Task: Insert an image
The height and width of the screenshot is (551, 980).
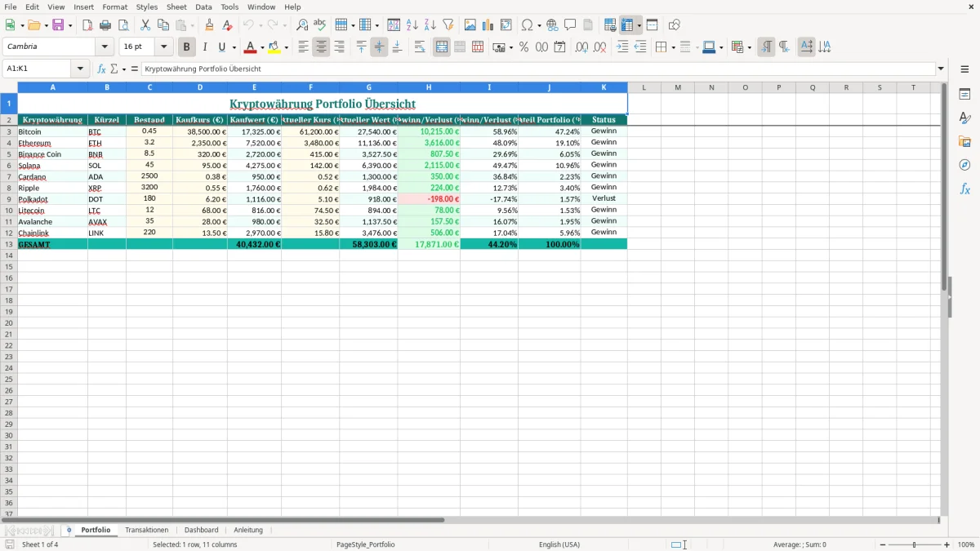Action: (x=470, y=25)
